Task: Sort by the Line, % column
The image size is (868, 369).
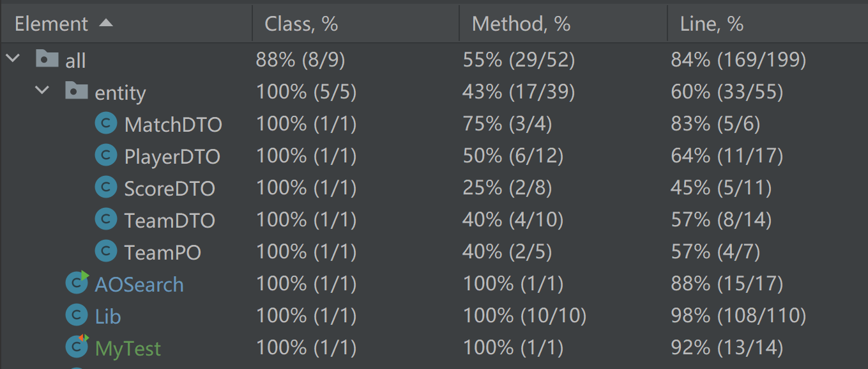Action: click(x=712, y=24)
